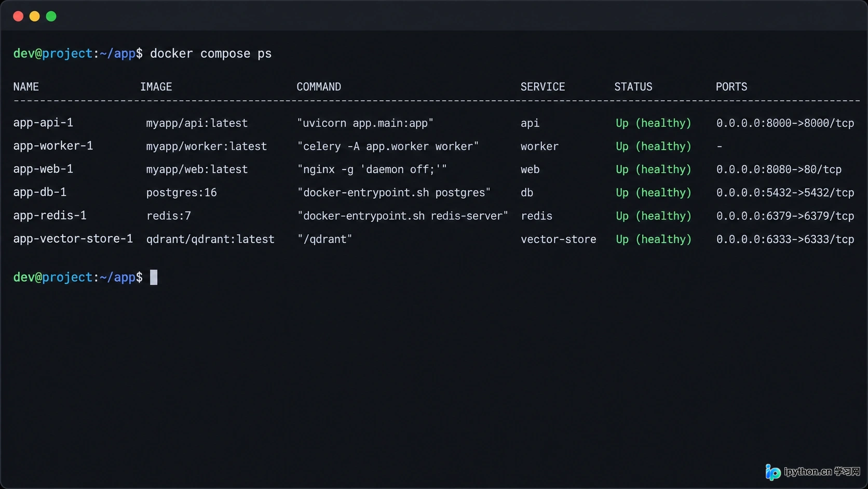The height and width of the screenshot is (489, 868).
Task: Click the "/qdrant" command text
Action: (325, 239)
